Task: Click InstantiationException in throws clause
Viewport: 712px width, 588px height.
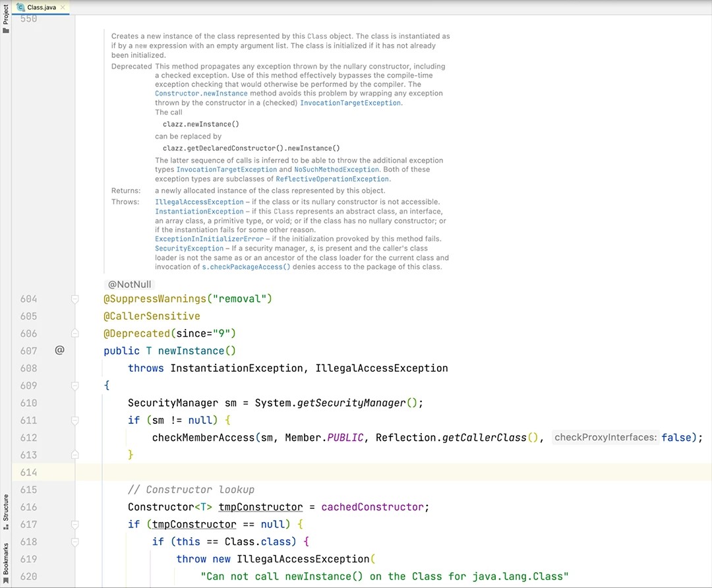Action: tap(237, 368)
